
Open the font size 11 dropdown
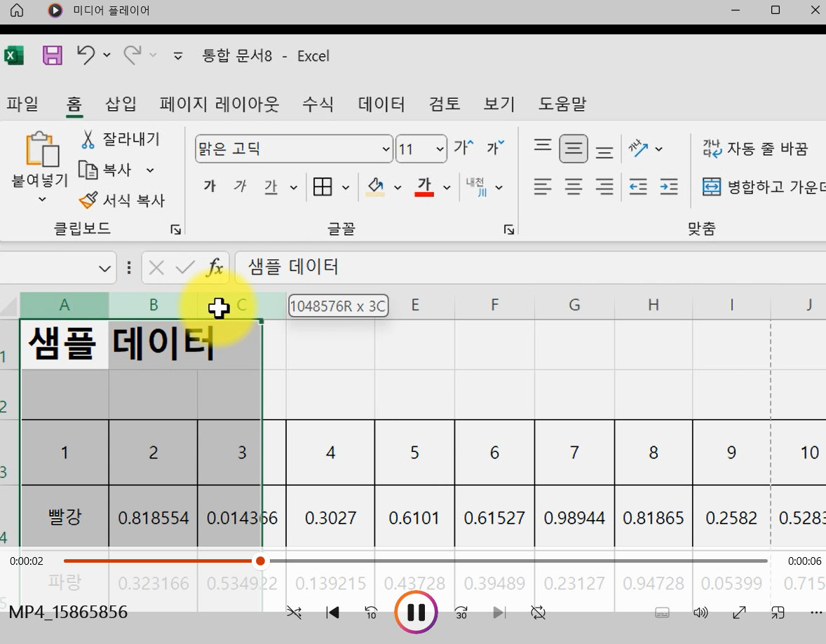[440, 149]
